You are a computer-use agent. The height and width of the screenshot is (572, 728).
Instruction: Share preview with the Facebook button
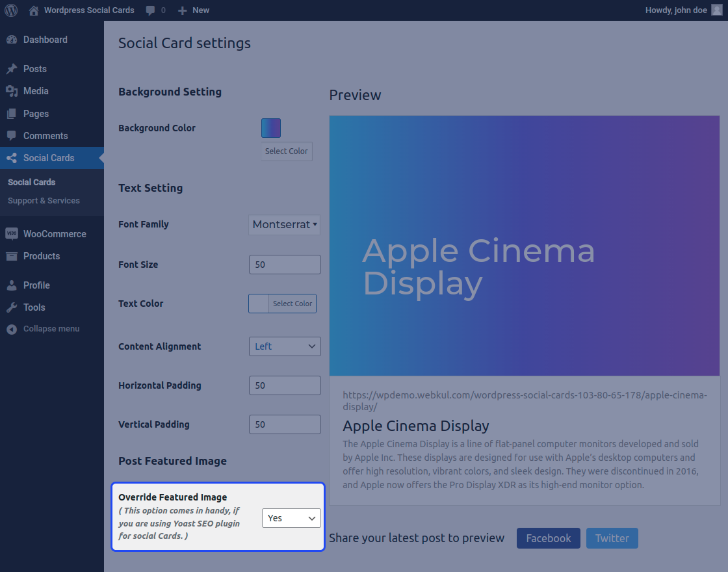549,538
